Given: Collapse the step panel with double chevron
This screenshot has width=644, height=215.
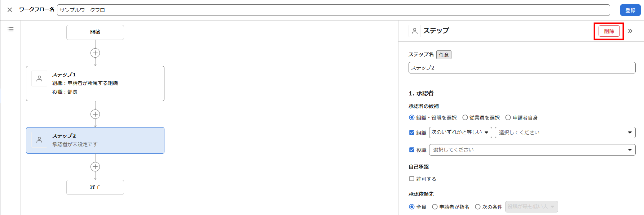Looking at the screenshot, I should point(630,31).
